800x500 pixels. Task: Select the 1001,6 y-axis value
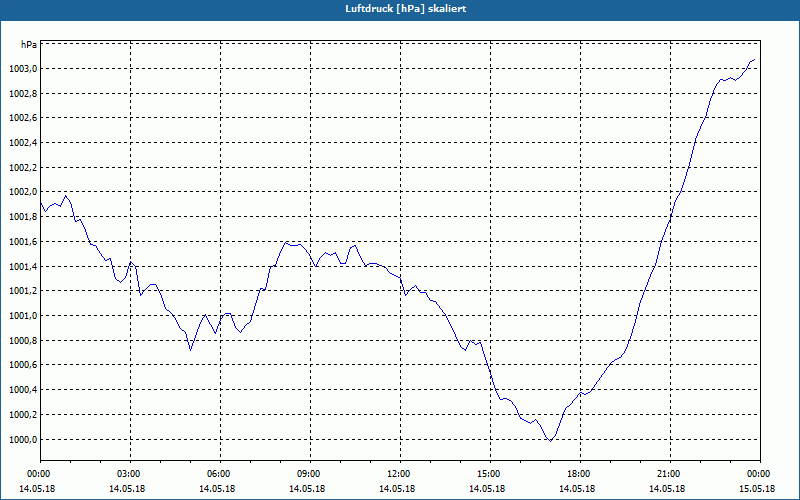[x=23, y=242]
